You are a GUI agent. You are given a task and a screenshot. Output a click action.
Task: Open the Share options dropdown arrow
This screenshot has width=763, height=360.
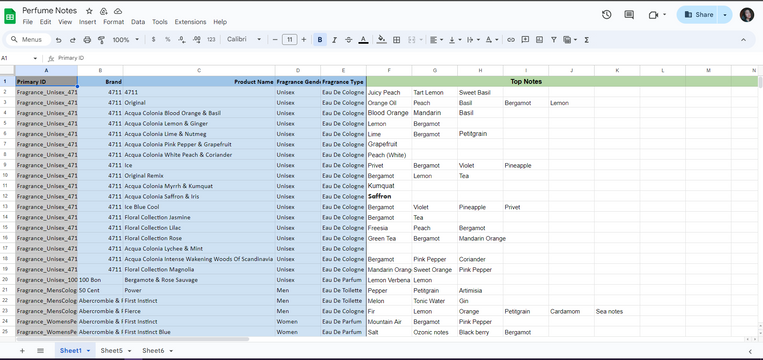[x=725, y=15]
